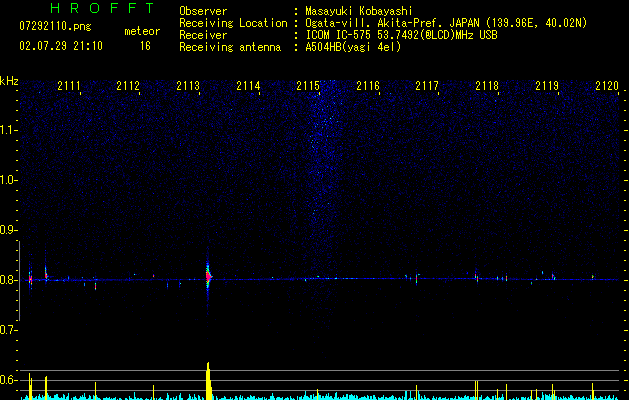Viewport: 629px width, 400px height.
Task: Click the A504HB(yagi 4el) antenna value
Action: point(353,47)
